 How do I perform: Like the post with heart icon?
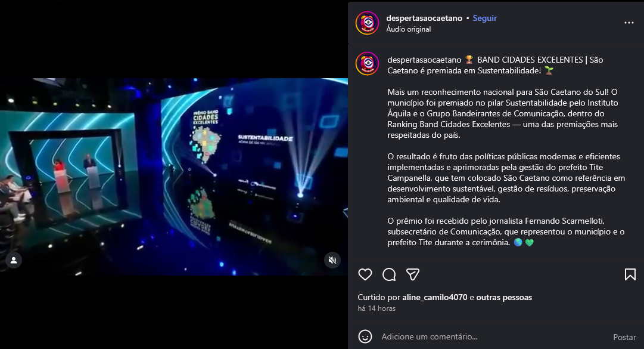[x=365, y=274]
